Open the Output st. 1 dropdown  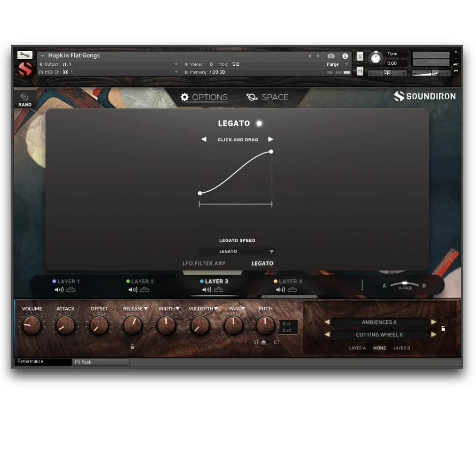point(176,64)
